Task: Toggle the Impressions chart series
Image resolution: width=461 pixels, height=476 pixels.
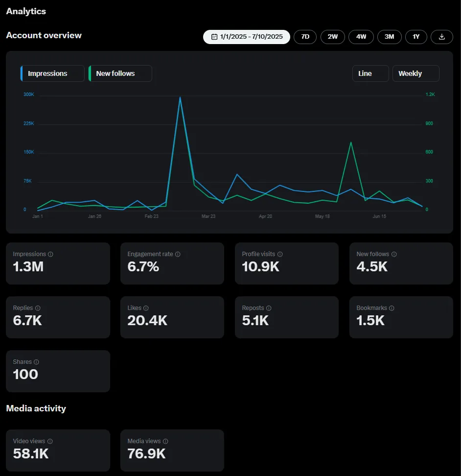Action: point(52,73)
